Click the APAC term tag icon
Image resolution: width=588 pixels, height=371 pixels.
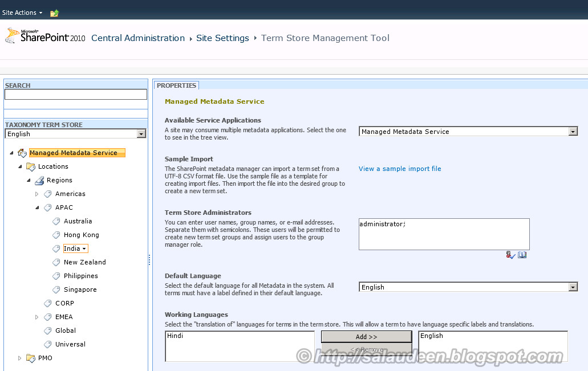[x=48, y=207]
